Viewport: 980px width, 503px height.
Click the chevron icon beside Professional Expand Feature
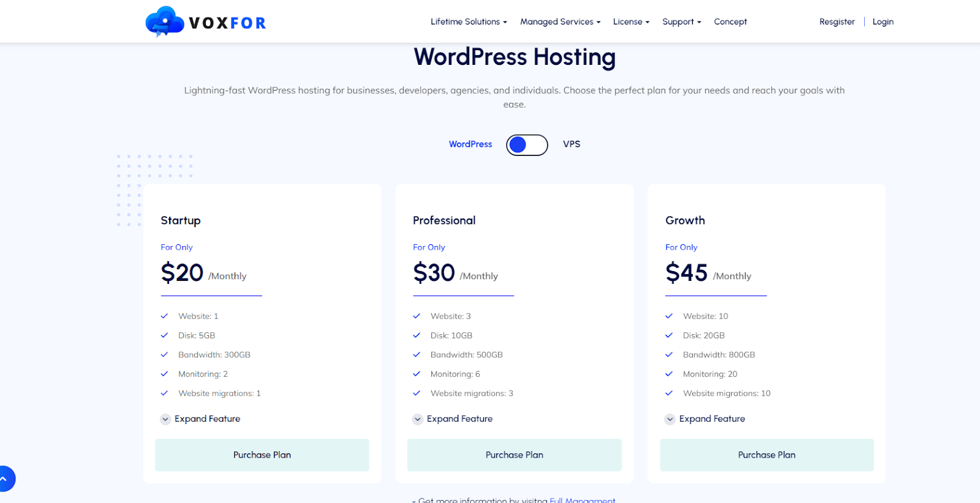tap(418, 419)
